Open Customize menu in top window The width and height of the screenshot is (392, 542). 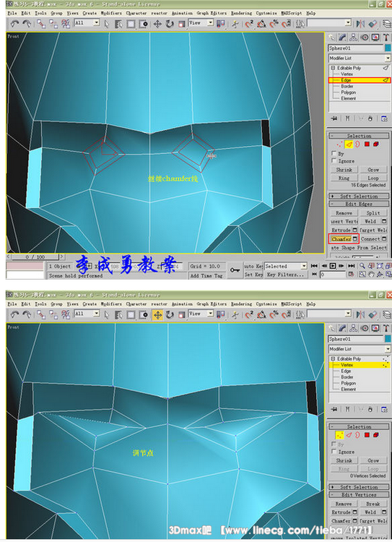pyautogui.click(x=266, y=13)
